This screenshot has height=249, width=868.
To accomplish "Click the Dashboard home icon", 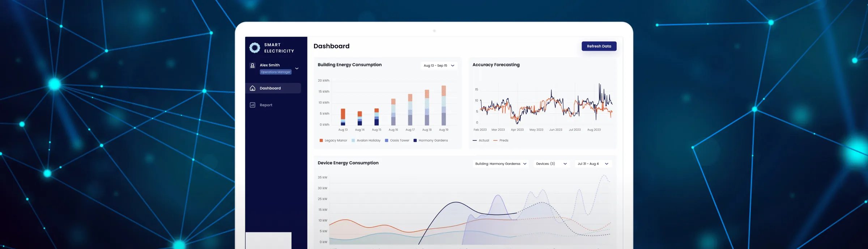I will tap(252, 88).
